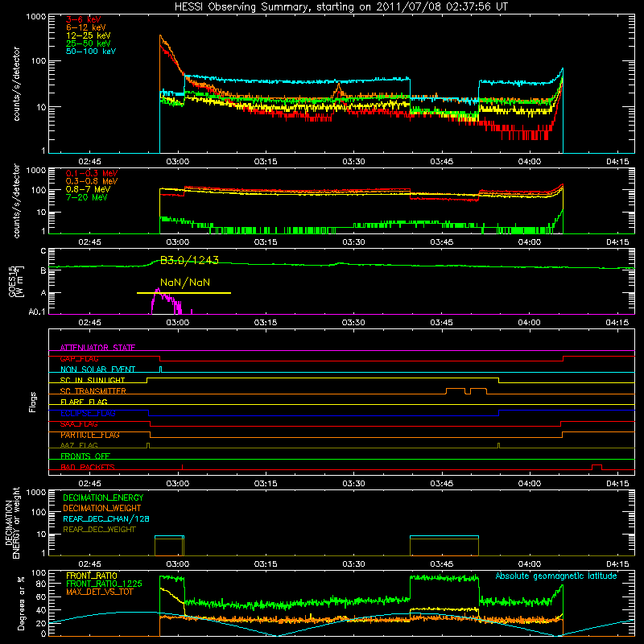This screenshot has height=644, width=644.
Task: Click the SC_TRANSMITTER pulse near 03:47
Action: click(x=456, y=390)
